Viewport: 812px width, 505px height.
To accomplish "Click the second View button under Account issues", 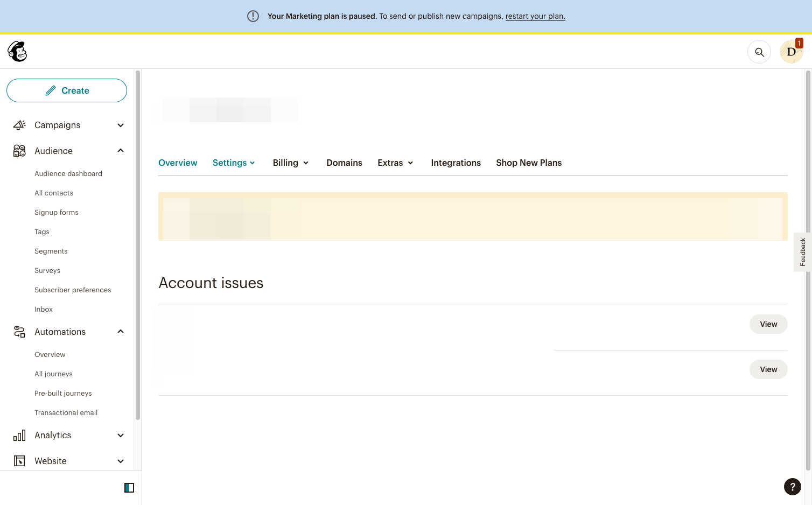I will (x=768, y=369).
